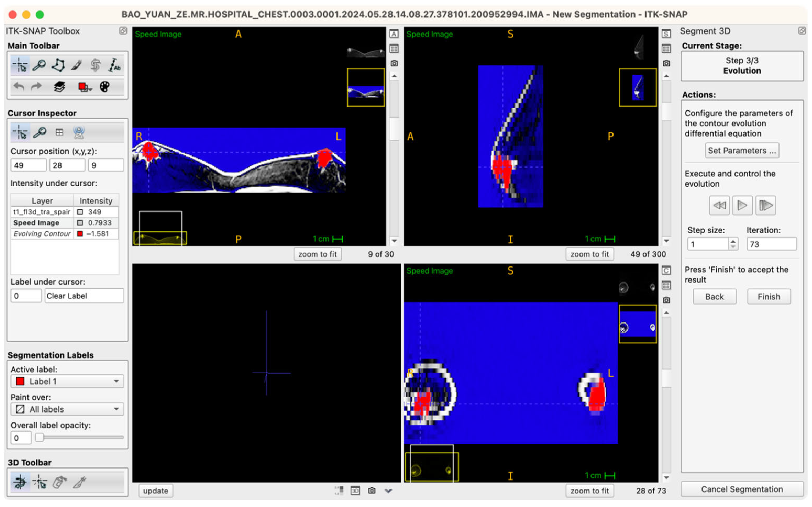Click the 3D scalpel tool icon
The height and width of the screenshot is (507, 812).
[x=80, y=482]
